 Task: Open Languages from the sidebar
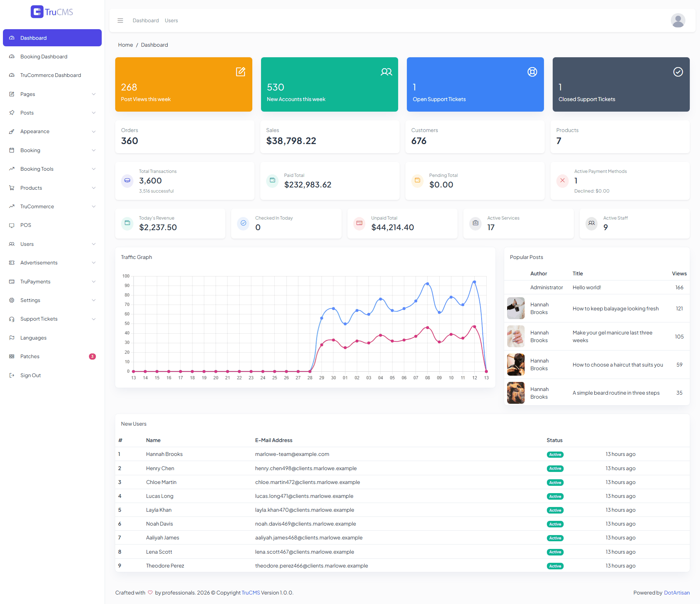click(52, 338)
